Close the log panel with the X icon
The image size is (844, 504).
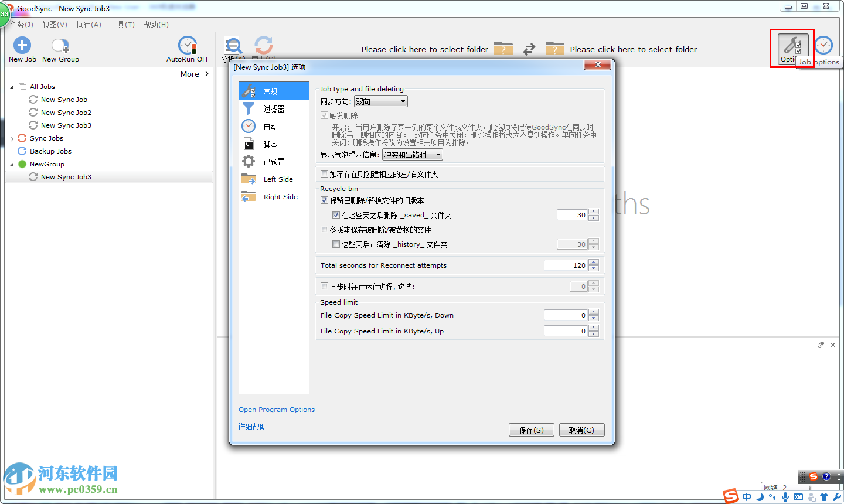pyautogui.click(x=833, y=345)
